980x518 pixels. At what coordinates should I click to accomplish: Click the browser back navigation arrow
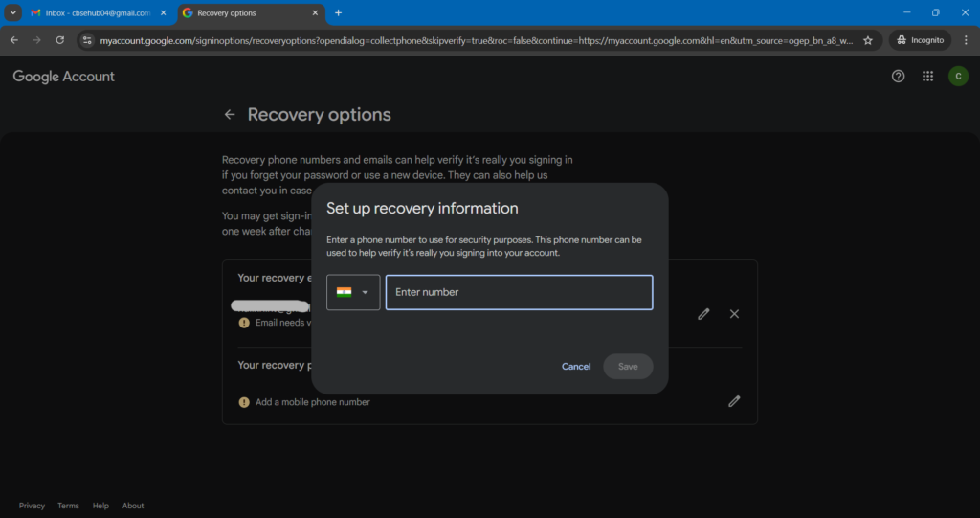coord(14,40)
